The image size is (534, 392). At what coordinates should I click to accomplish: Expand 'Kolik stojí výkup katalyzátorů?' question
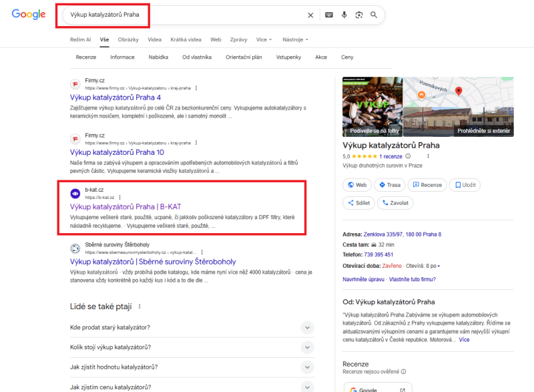coord(307,347)
